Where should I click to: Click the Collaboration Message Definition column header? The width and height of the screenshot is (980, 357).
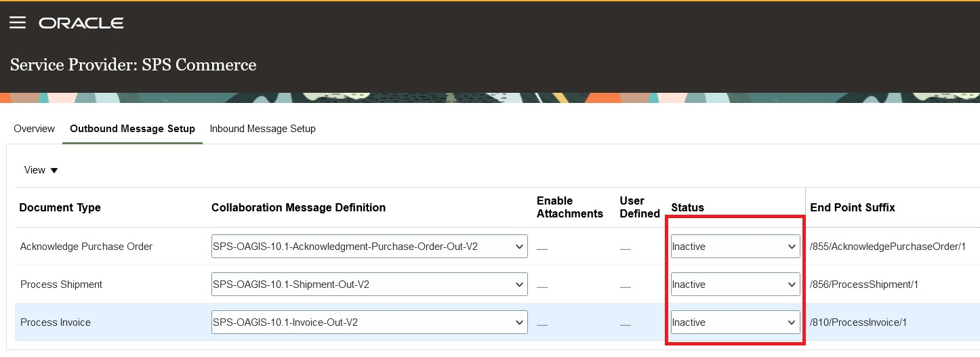pyautogui.click(x=298, y=208)
